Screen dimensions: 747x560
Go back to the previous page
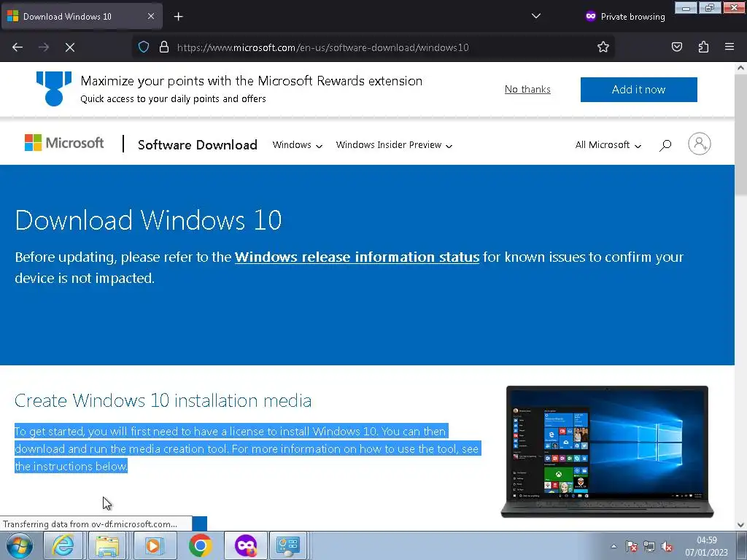click(x=18, y=47)
